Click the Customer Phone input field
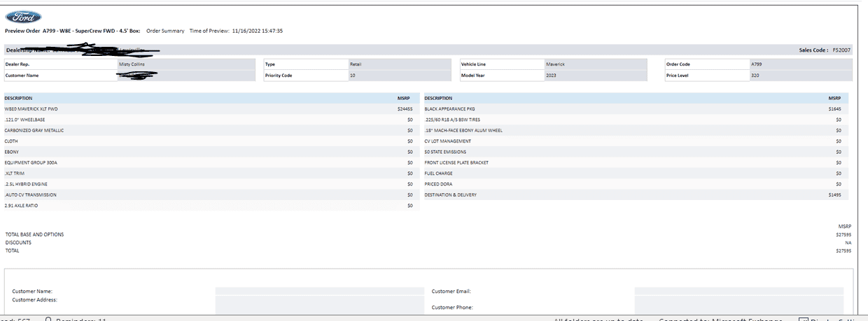 [x=739, y=305]
